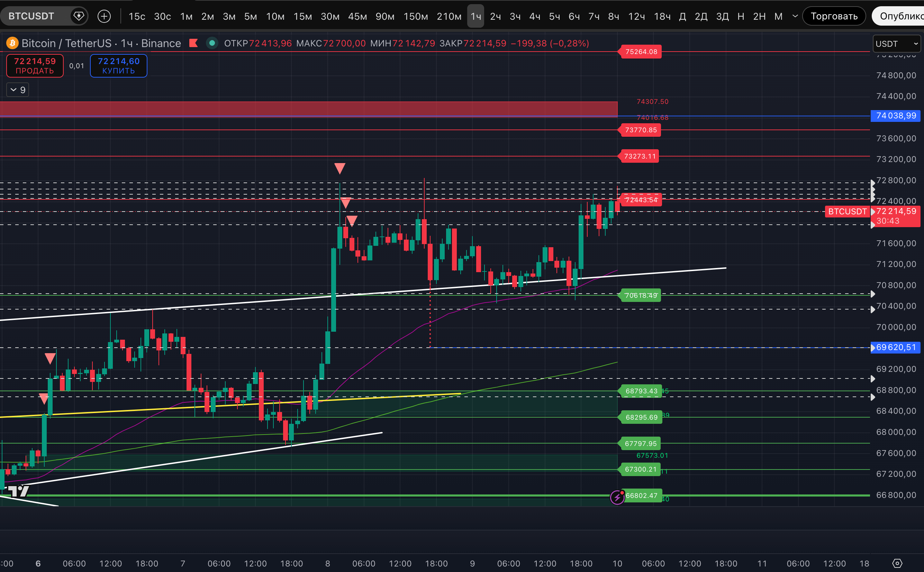Open the USDT currency dropdown

pos(896,44)
